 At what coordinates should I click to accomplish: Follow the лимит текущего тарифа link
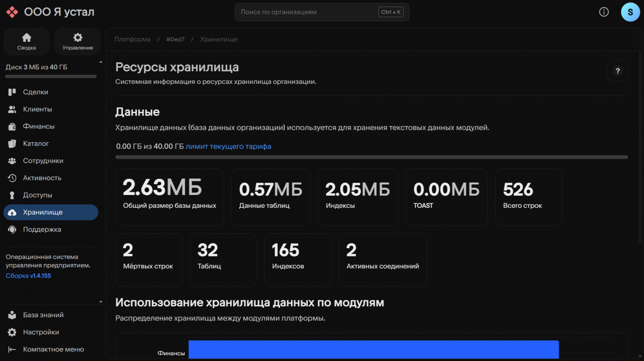pos(228,146)
